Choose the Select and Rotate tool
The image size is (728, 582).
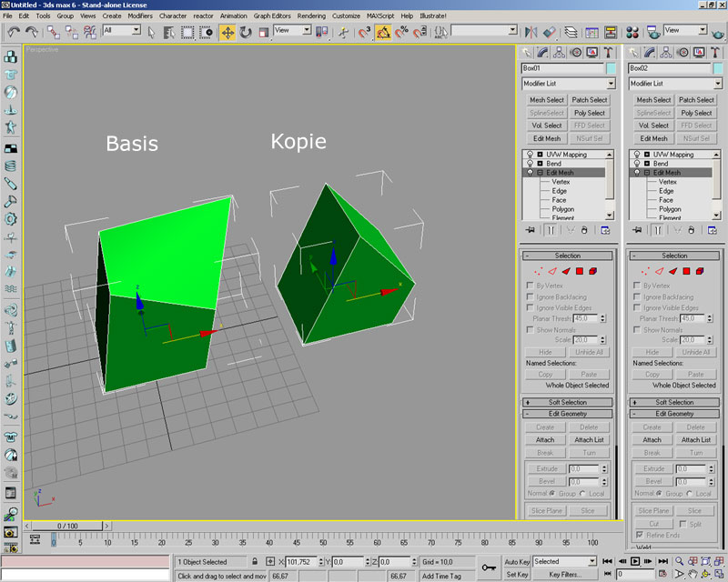245,32
